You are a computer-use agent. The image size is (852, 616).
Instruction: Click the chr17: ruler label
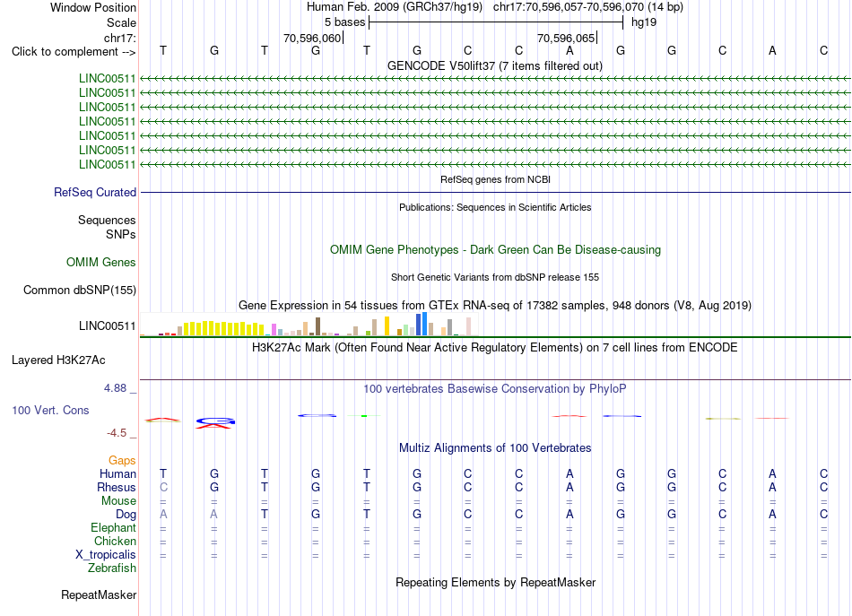coord(119,38)
